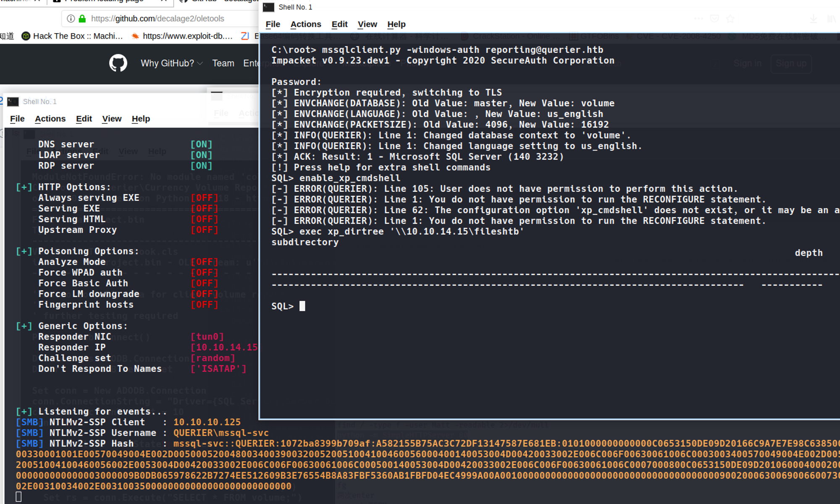Screen dimensions: 840x504
Task: Click the enable_xp_cmdshell command line
Action: pos(336,178)
